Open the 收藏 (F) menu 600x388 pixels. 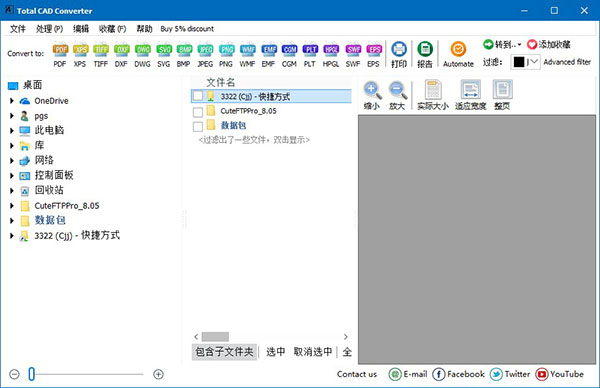click(x=112, y=29)
